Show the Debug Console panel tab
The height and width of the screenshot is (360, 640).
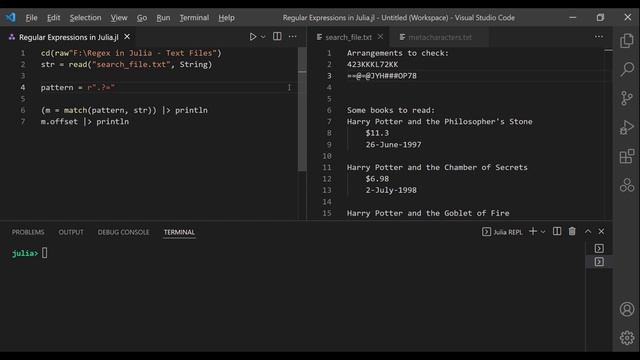coord(123,232)
